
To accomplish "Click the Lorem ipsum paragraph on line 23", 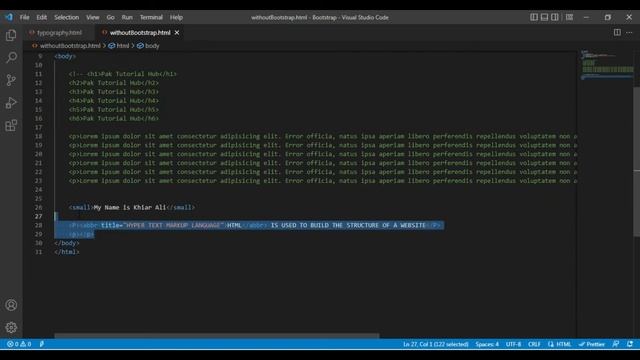I will pos(323,181).
